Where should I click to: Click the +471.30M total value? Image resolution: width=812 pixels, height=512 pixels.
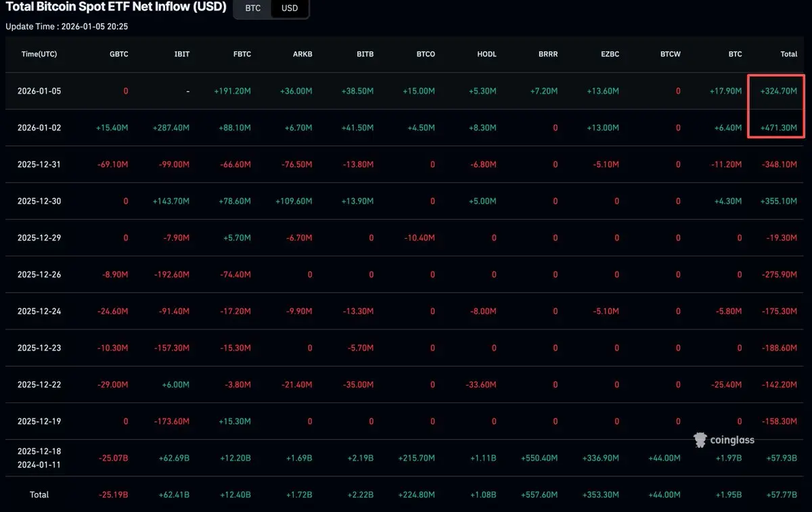click(x=778, y=127)
